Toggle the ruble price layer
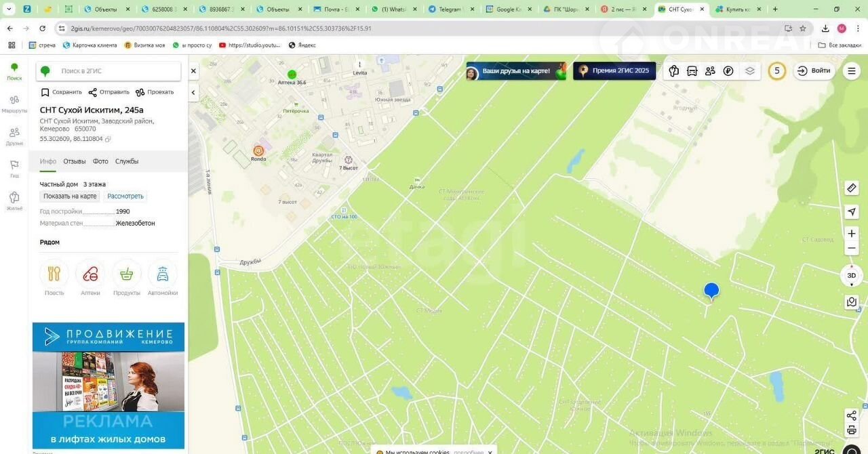Screen dimensions: 868x454 tap(728, 71)
